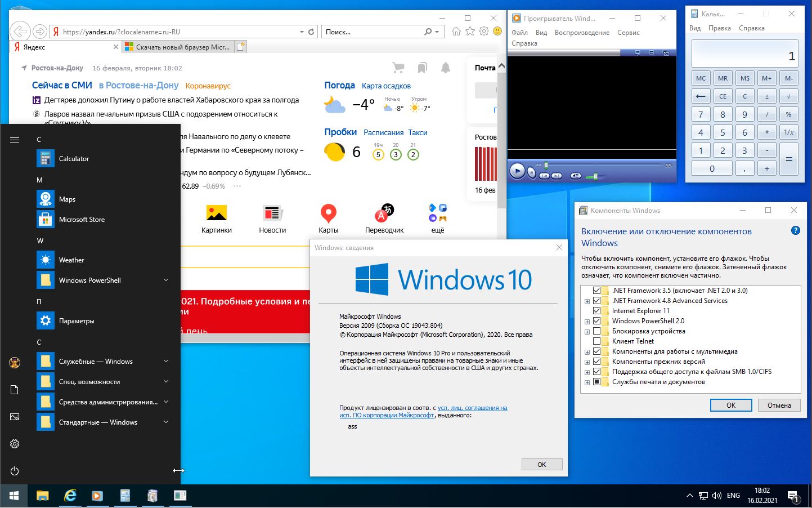Screen dimensions: 812x508
Task: Open Параметры from Start app list
Action: pos(102,321)
